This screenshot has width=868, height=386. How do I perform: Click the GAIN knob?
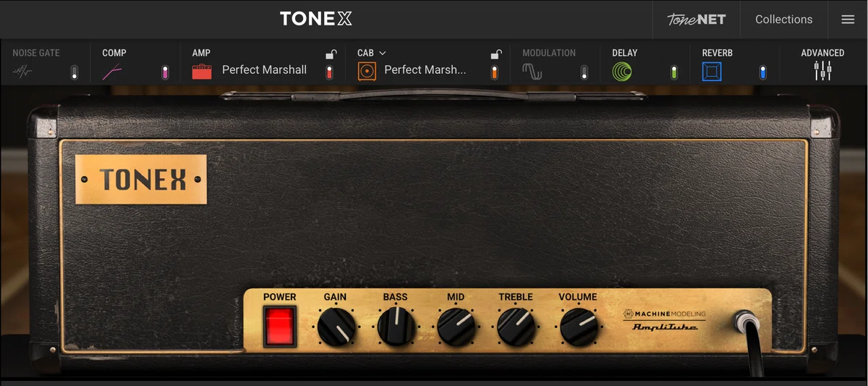coord(336,326)
